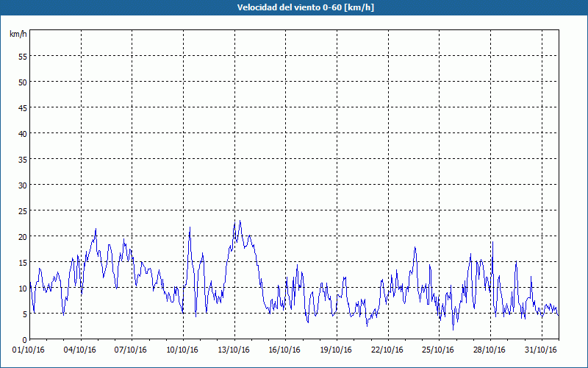Click the date label 04/10/16
This screenshot has height=368, width=588.
tap(80, 350)
